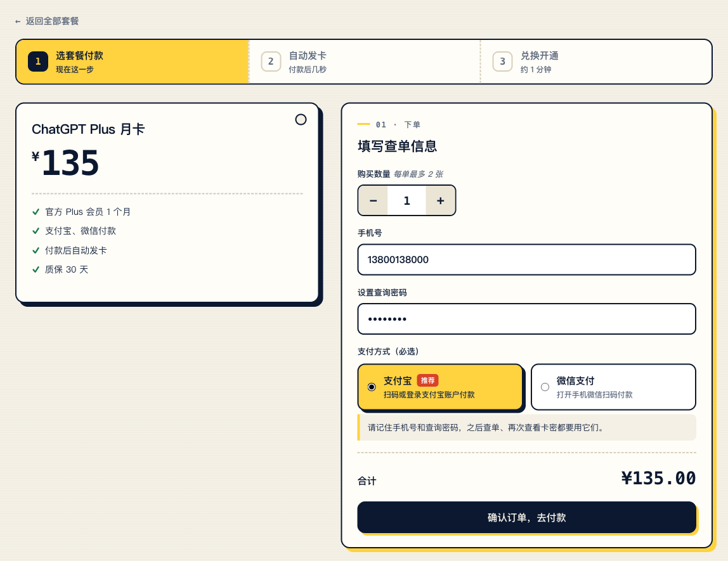Click the 购买数量 label
This screenshot has height=561, width=728.
coord(374,174)
